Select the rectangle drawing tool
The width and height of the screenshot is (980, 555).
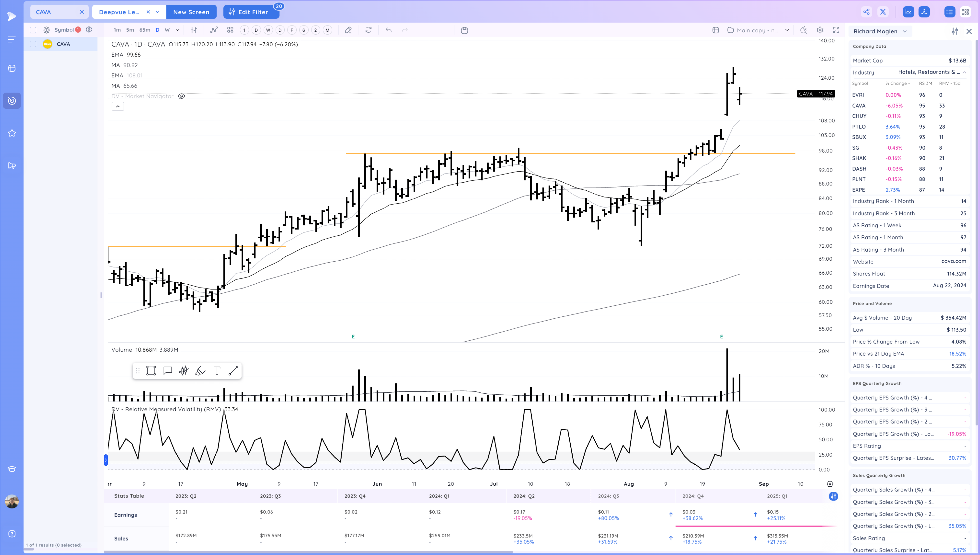[151, 371]
